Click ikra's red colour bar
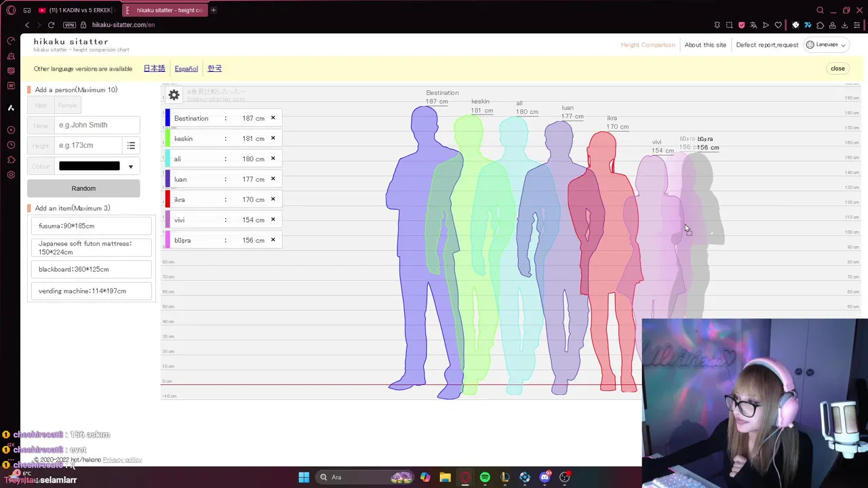 167,199
